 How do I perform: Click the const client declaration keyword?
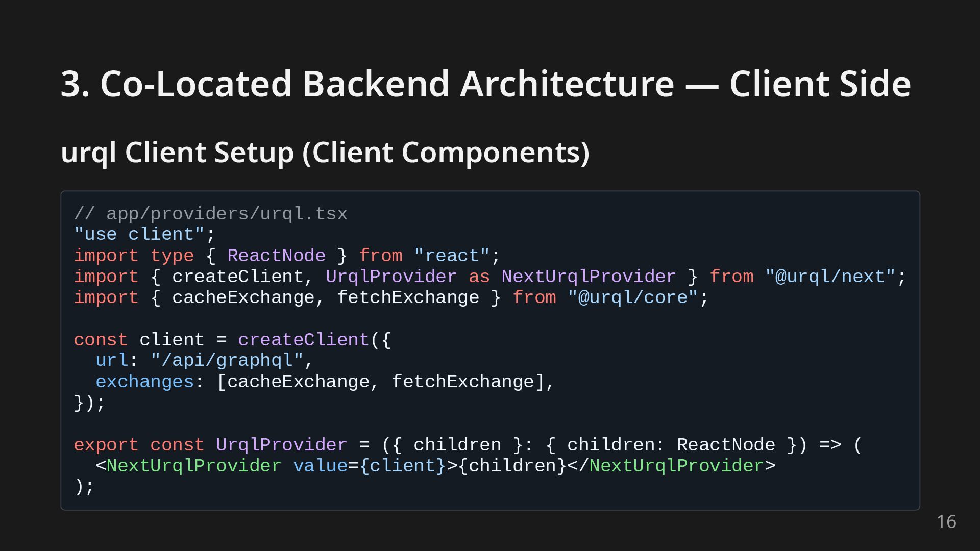[100, 340]
